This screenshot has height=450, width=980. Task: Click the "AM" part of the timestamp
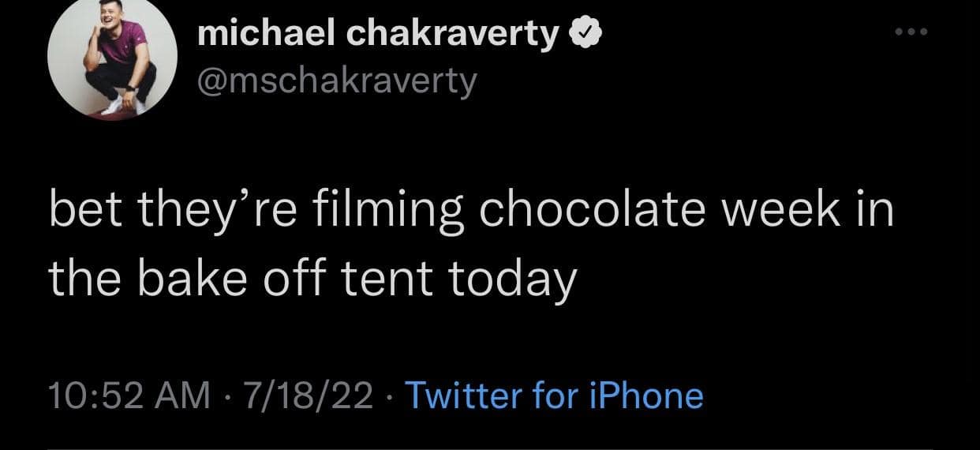(x=182, y=395)
